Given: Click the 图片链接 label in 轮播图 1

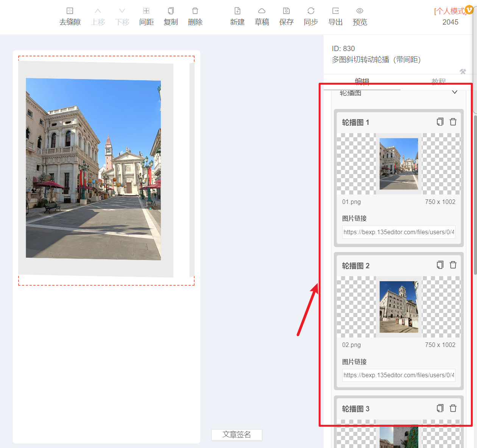Looking at the screenshot, I should [x=354, y=218].
